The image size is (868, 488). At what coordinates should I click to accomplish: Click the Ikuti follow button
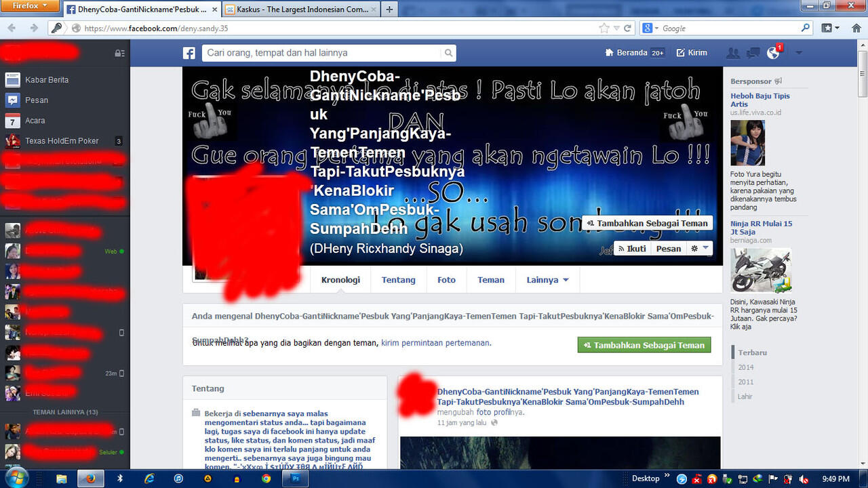(631, 249)
